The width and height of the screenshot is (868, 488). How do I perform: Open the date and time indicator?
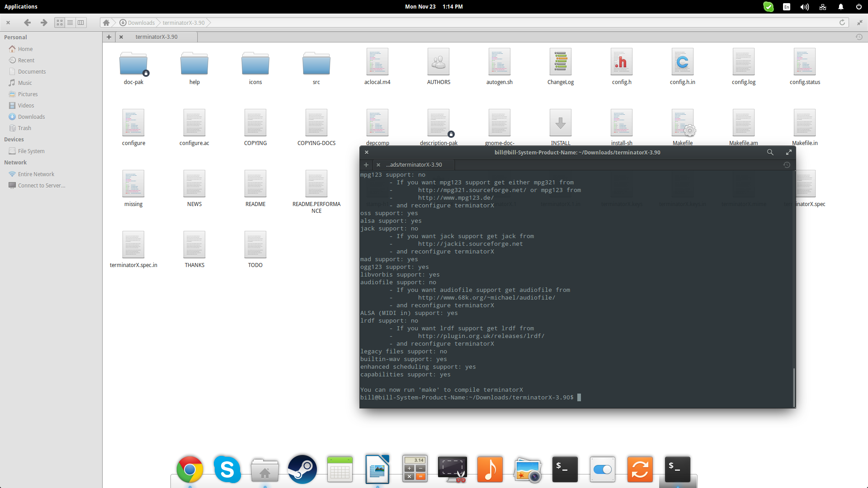coord(434,7)
